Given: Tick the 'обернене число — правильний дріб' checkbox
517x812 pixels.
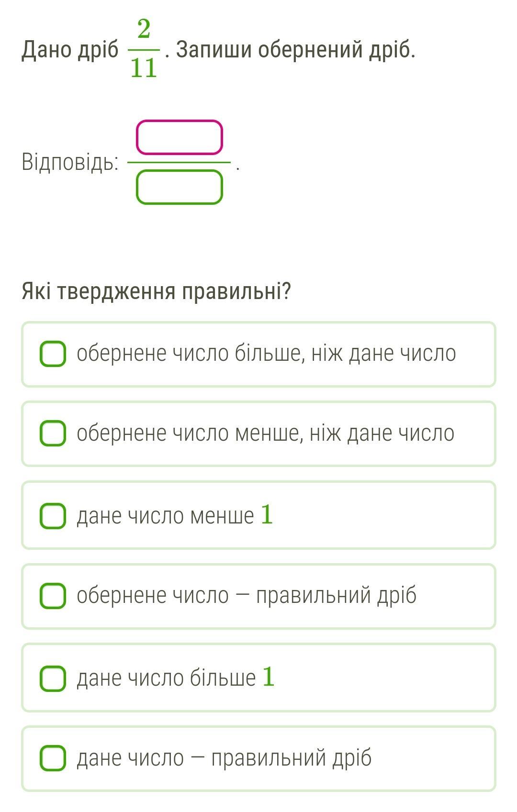Looking at the screenshot, I should pos(53,596).
